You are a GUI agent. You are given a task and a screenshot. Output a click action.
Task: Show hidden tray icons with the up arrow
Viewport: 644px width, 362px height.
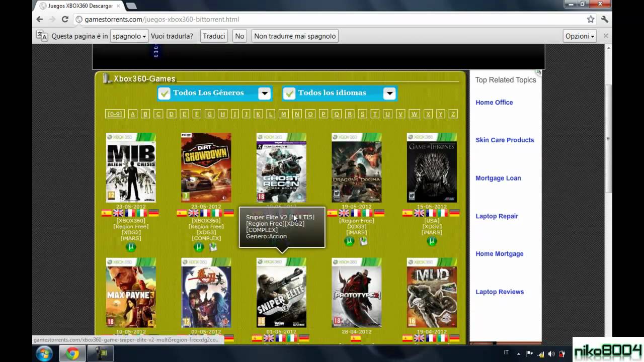click(519, 354)
